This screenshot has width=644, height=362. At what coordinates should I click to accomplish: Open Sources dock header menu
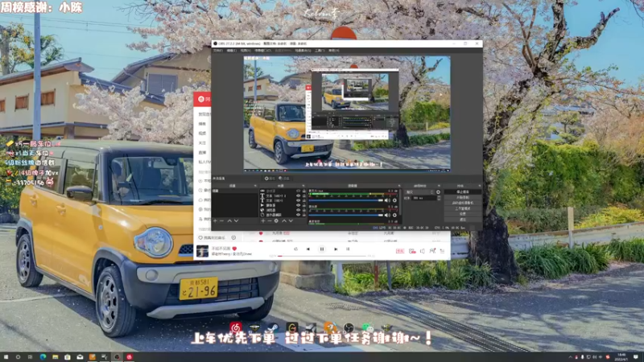(303, 186)
